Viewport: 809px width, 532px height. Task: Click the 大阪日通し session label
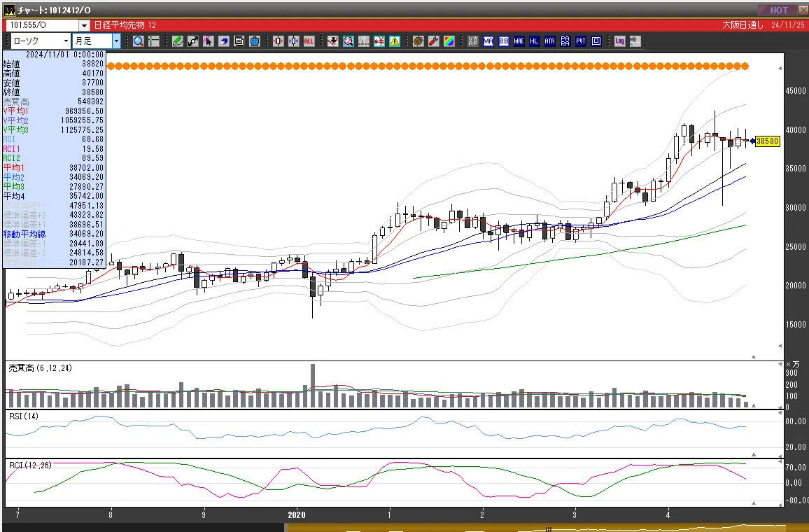click(743, 25)
